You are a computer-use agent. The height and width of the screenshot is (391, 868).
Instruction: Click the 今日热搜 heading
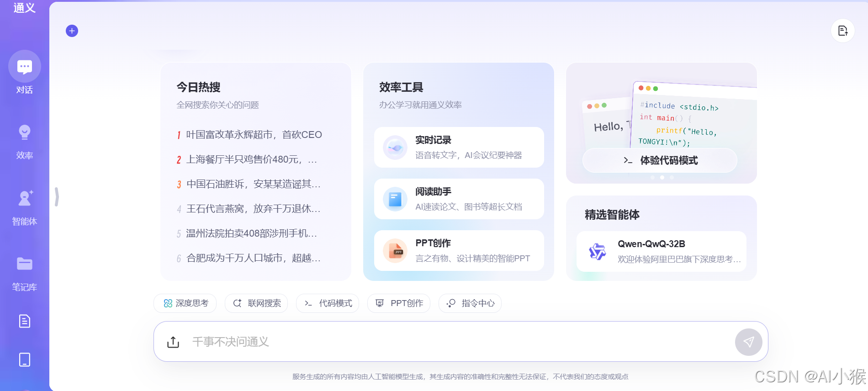point(198,87)
